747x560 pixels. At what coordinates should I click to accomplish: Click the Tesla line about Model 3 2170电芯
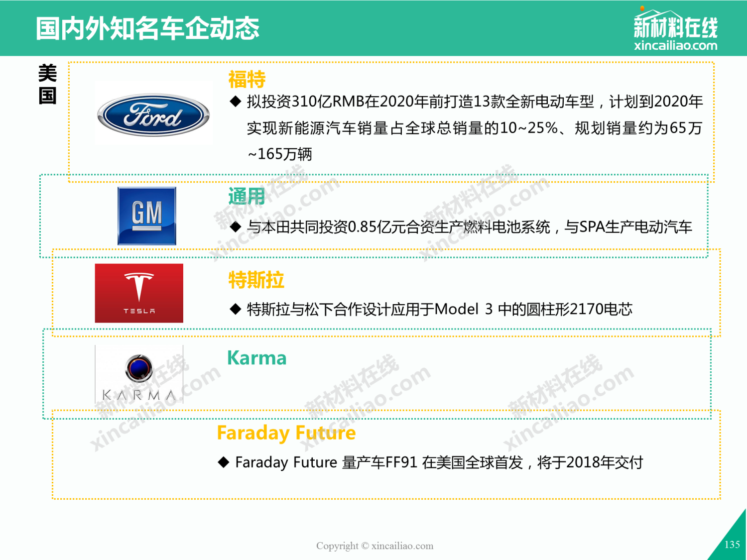440,309
